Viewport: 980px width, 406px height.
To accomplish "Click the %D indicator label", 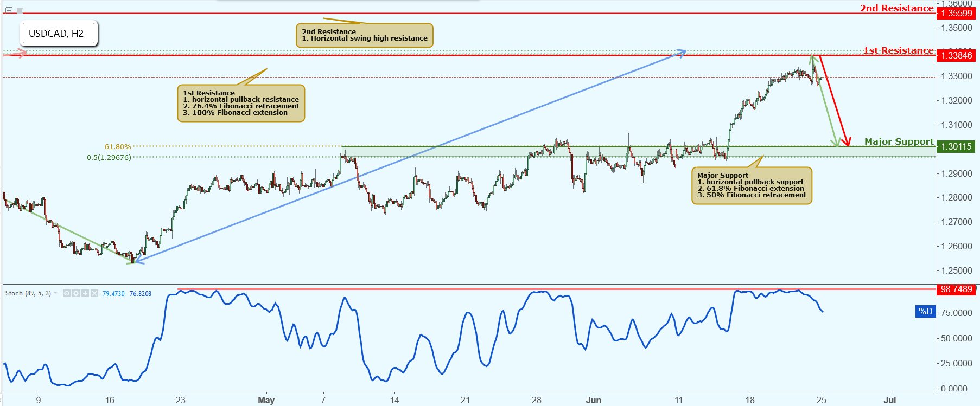I will [925, 312].
